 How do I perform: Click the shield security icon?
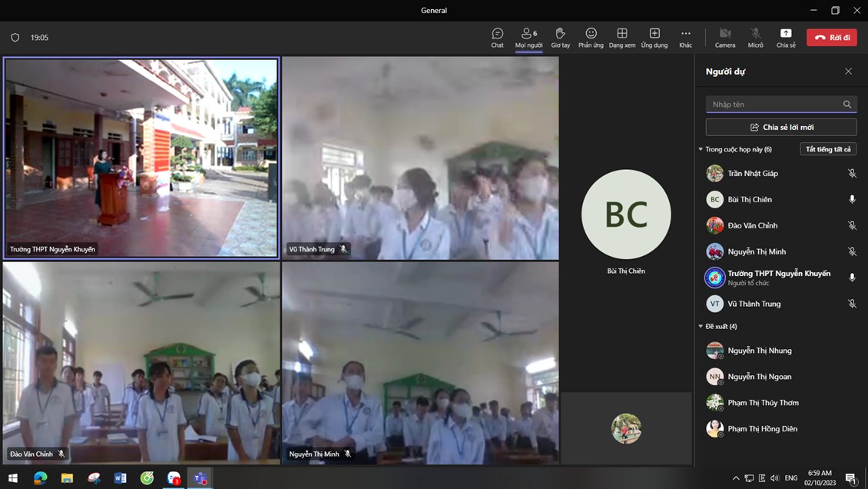tap(15, 38)
